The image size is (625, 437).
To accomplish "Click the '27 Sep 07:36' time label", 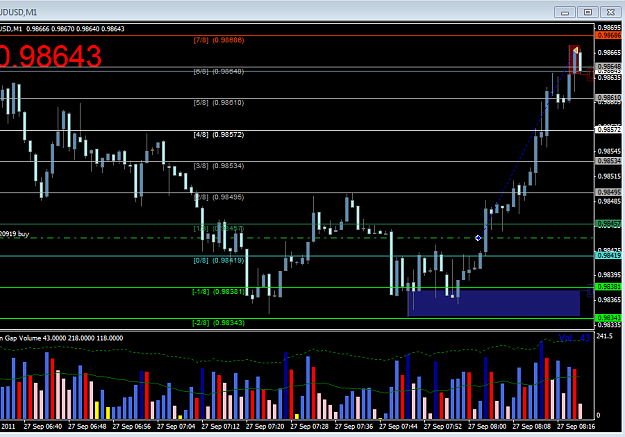I will point(354,426).
